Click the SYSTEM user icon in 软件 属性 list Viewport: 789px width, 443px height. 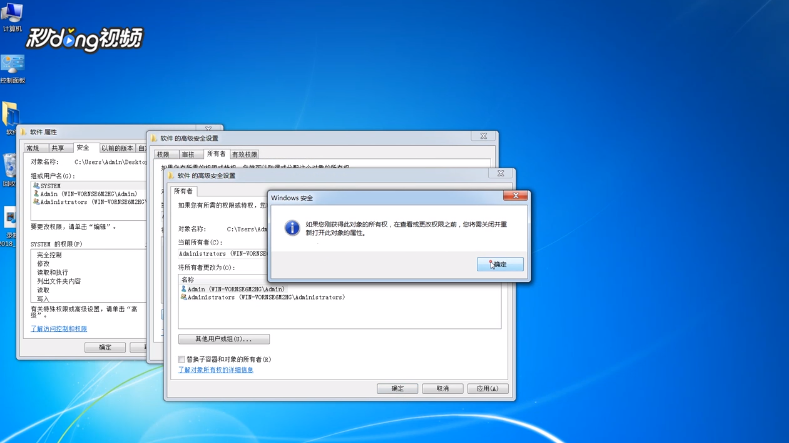tap(36, 186)
